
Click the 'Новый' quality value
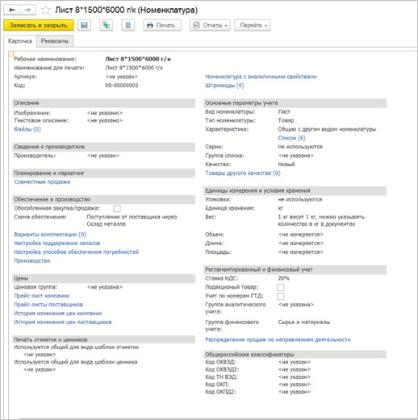point(286,164)
